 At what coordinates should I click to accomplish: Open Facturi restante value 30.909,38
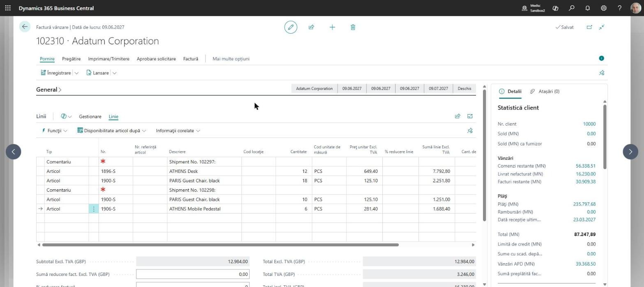click(x=586, y=181)
